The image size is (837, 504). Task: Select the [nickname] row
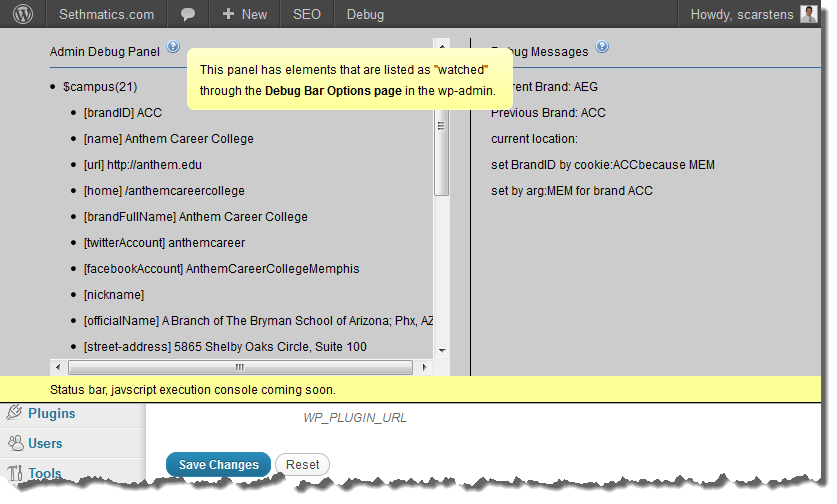(114, 295)
